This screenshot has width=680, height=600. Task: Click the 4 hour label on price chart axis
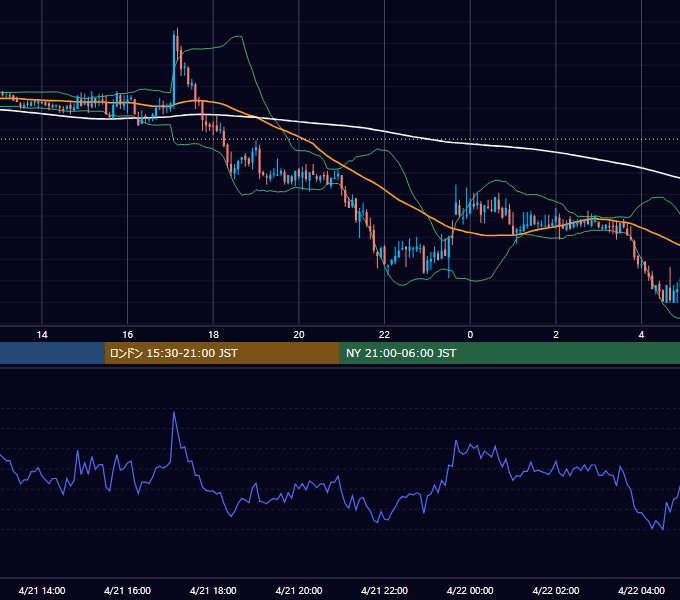[x=641, y=335]
